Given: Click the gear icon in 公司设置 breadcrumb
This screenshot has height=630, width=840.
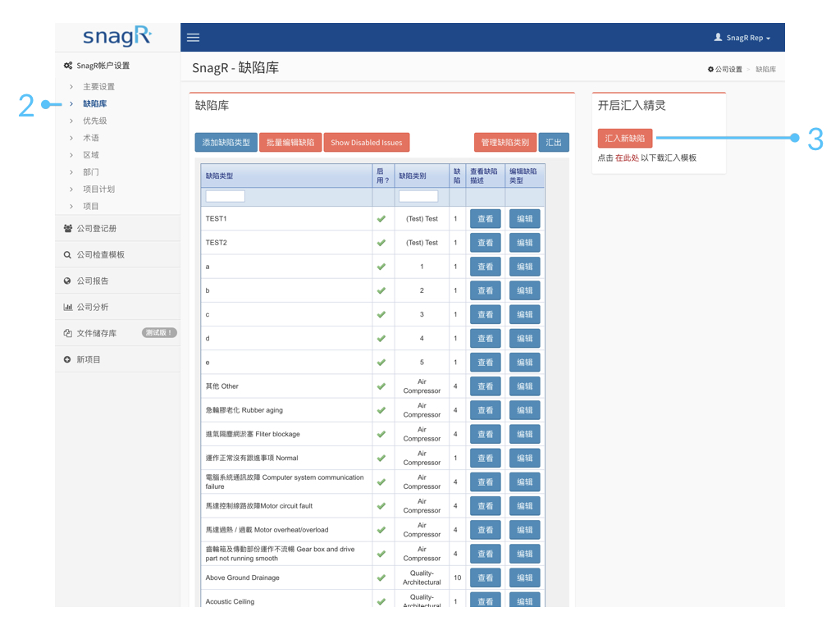Looking at the screenshot, I should pyautogui.click(x=711, y=69).
